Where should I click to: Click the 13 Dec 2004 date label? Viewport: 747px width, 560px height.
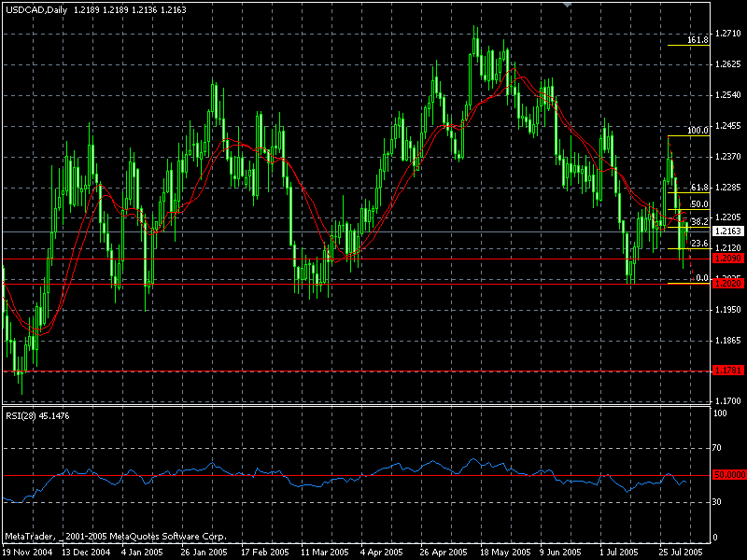click(x=86, y=553)
